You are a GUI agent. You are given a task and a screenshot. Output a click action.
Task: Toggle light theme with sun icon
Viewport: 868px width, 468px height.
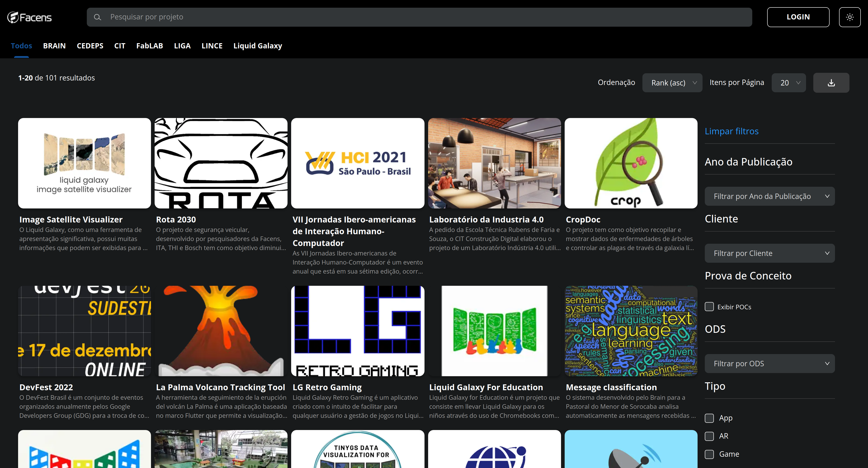(x=849, y=17)
